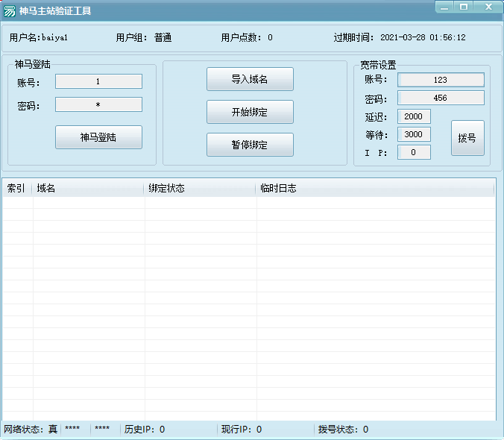504x440 pixels.
Task: Click the 用户组: 普通 text
Action: (144, 37)
